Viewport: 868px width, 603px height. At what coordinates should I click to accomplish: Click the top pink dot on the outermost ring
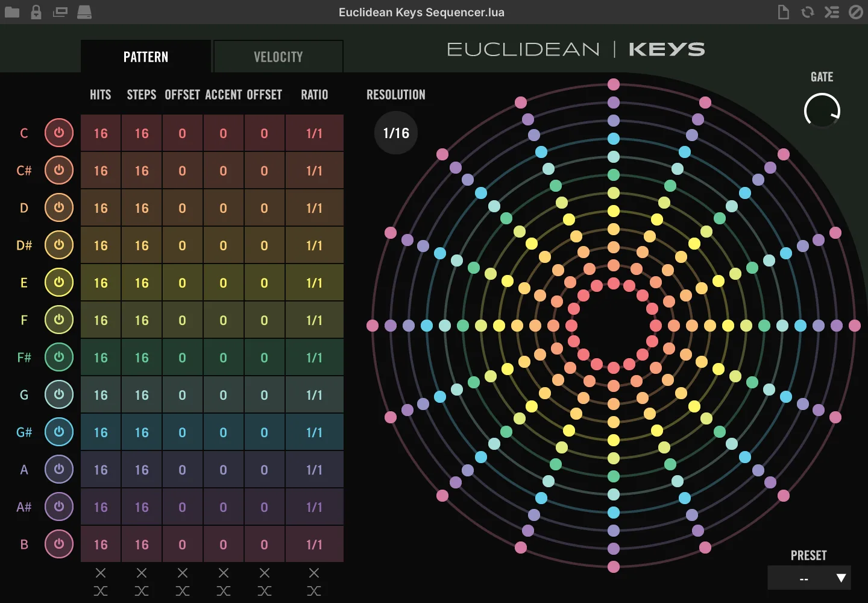pyautogui.click(x=614, y=84)
